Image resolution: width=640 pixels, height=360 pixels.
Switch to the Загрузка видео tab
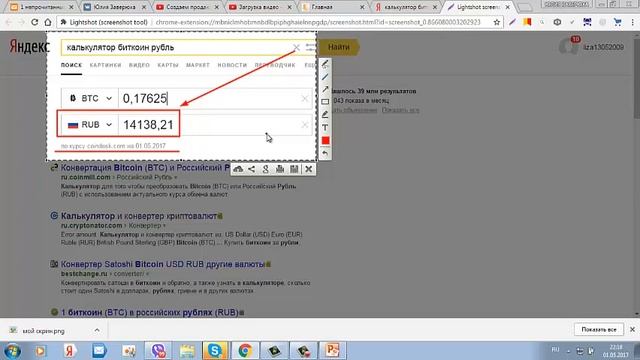[x=260, y=7]
